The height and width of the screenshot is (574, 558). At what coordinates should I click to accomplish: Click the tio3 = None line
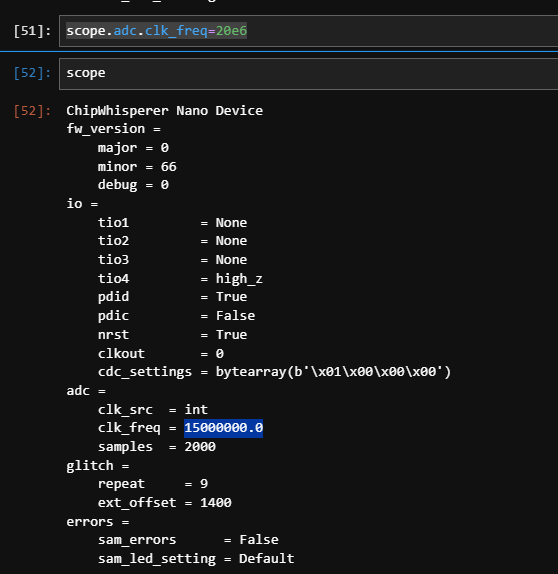(x=172, y=260)
